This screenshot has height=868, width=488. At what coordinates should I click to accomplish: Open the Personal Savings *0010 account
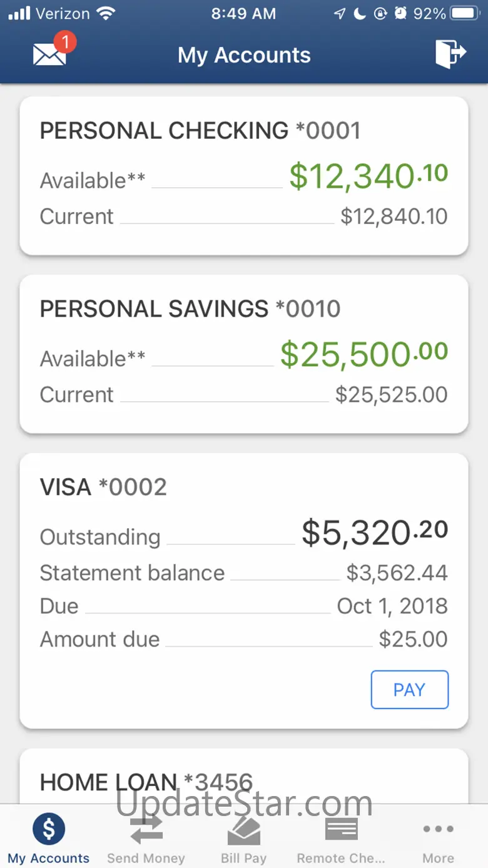pyautogui.click(x=190, y=309)
